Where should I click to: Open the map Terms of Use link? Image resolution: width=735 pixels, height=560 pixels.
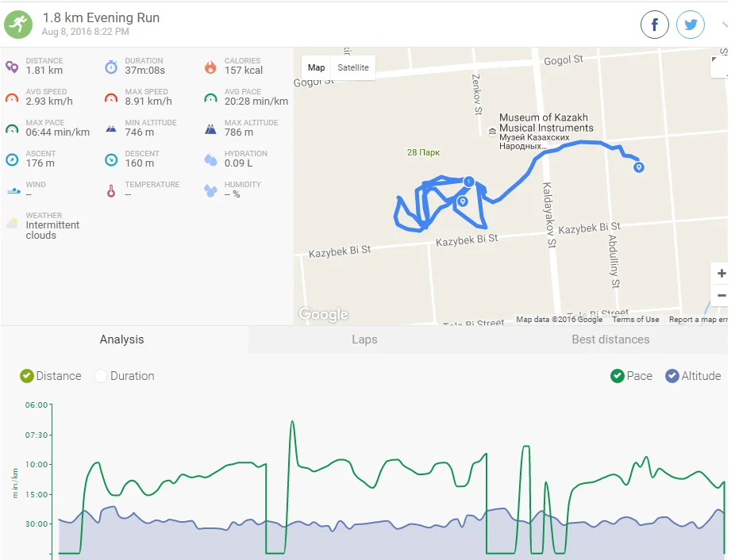(635, 320)
